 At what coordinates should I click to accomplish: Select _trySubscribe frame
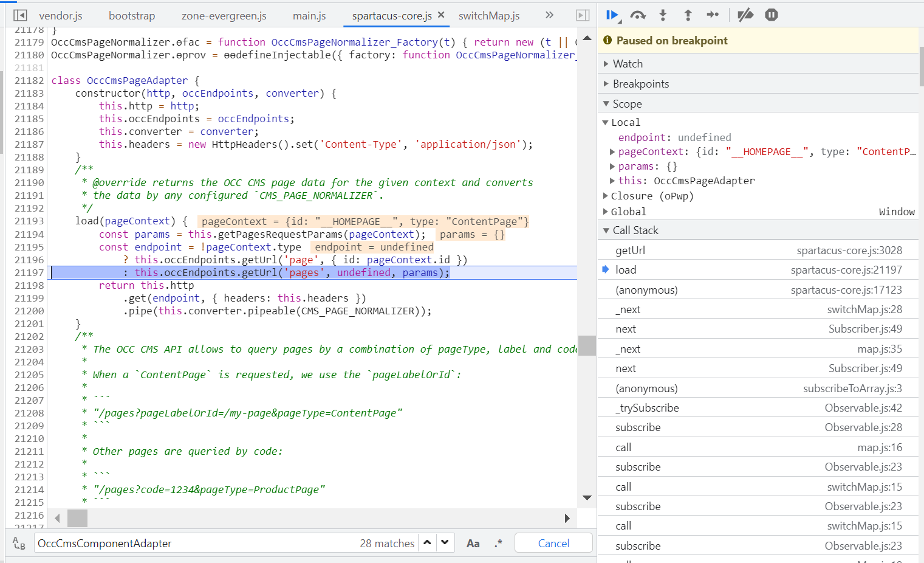758,408
